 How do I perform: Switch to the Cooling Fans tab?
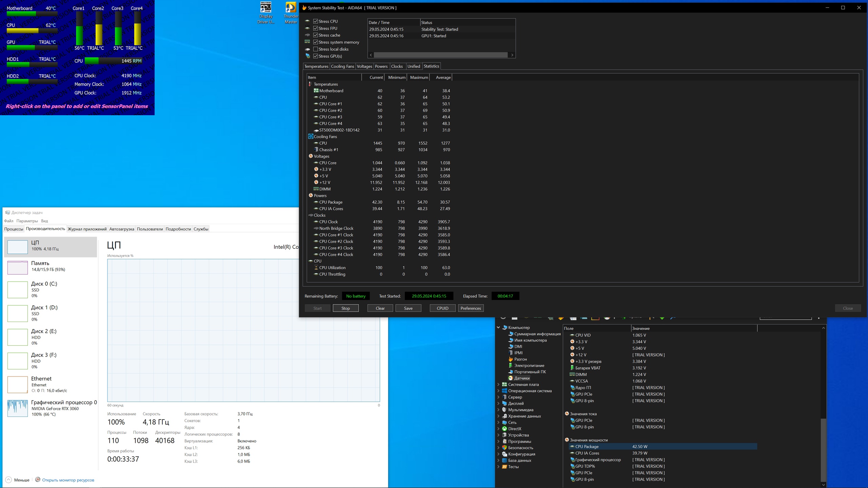point(342,66)
